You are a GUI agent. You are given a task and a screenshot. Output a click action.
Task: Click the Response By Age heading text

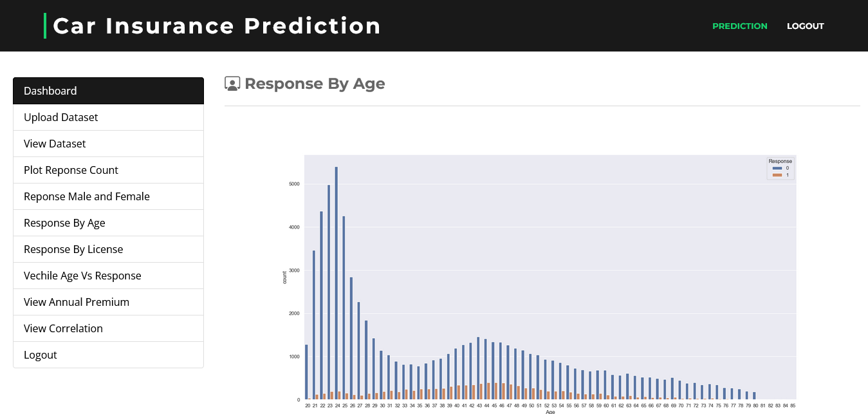coord(315,84)
